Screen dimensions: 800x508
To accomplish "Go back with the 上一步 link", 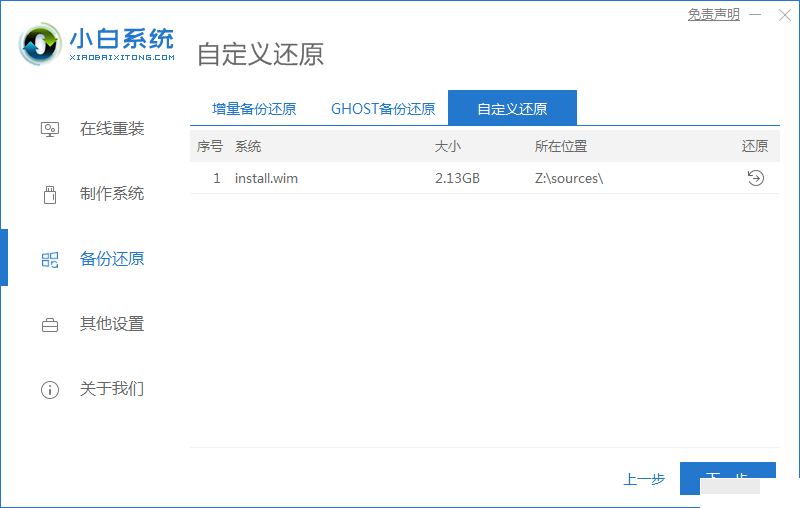I will pos(644,479).
